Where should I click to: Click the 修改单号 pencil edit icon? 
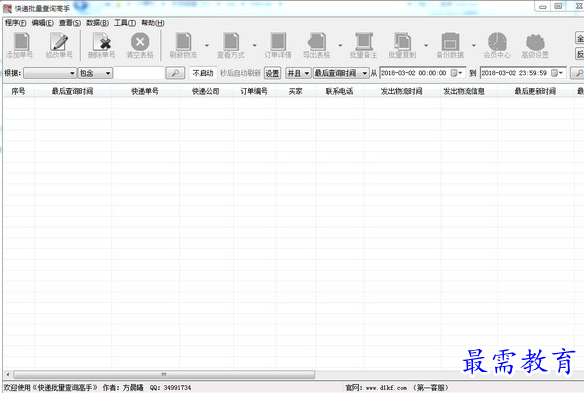[x=59, y=42]
